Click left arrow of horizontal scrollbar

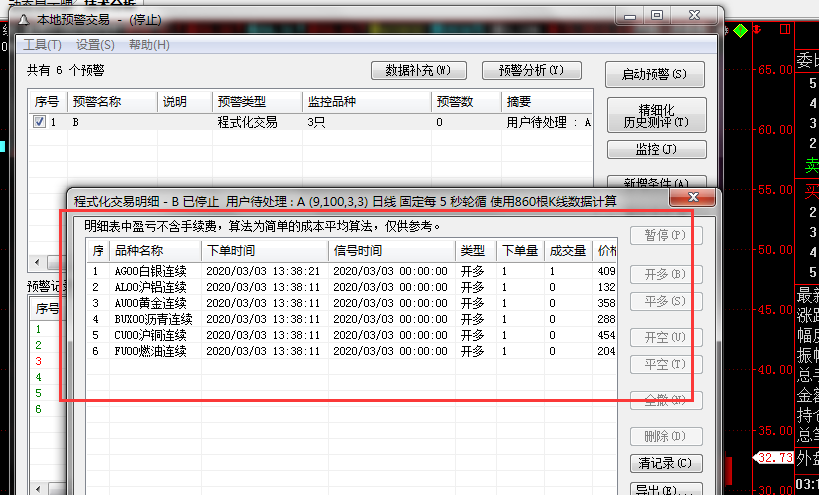(34, 262)
